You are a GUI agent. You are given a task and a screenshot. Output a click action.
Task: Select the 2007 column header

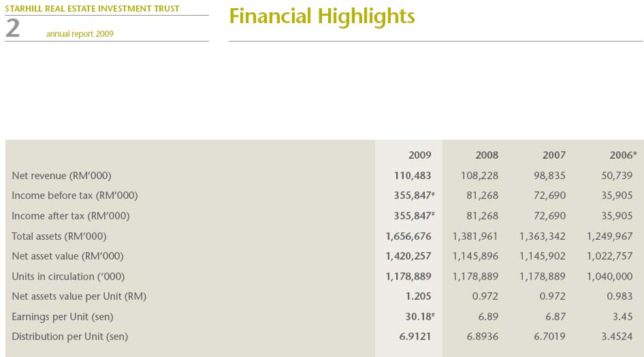tap(554, 155)
